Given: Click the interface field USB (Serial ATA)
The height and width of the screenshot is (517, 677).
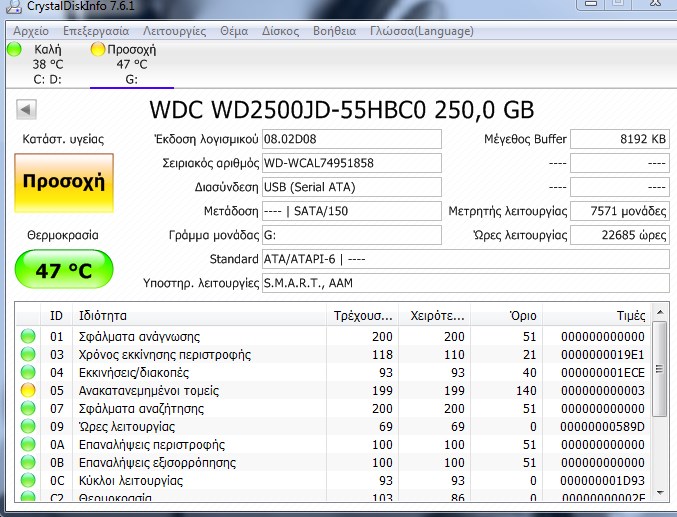Looking at the screenshot, I should 351,187.
